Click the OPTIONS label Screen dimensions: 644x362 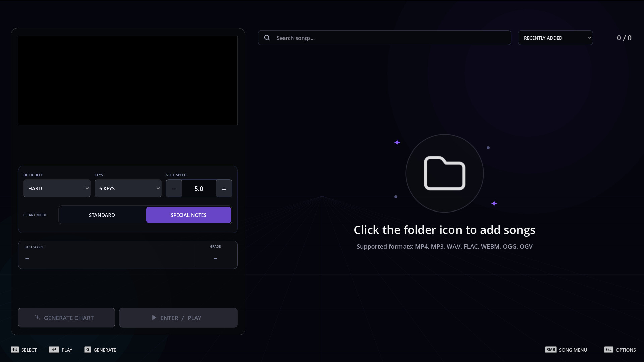pyautogui.click(x=626, y=350)
